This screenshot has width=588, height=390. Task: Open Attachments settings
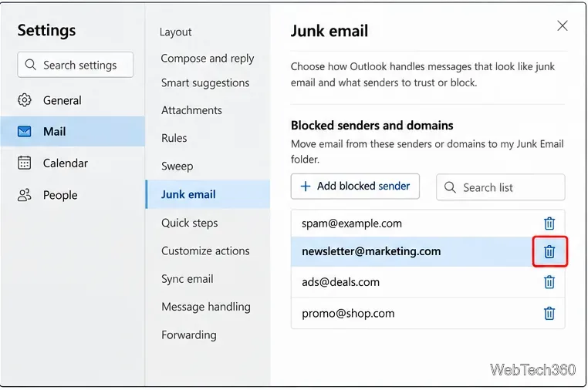point(191,110)
